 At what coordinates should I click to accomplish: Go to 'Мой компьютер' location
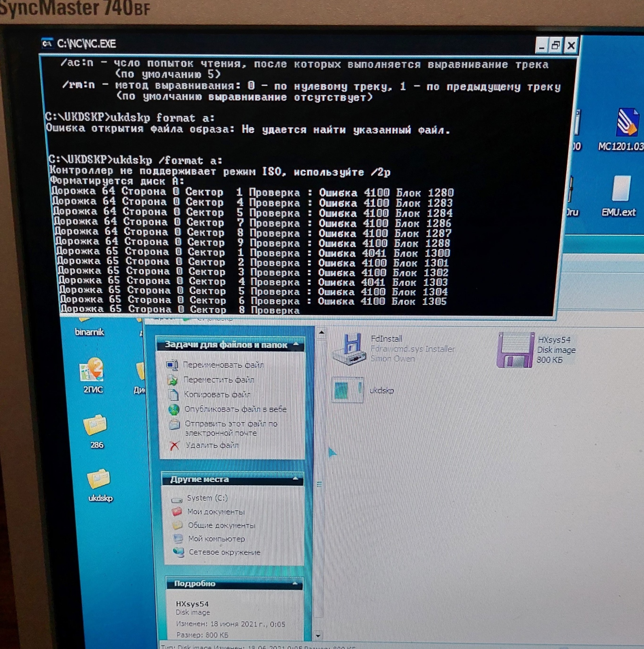[216, 539]
